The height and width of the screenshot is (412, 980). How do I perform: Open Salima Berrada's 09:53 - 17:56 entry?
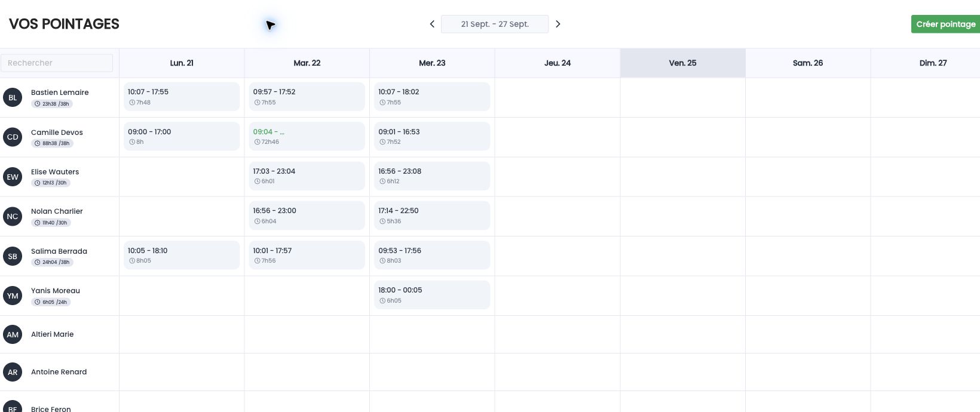tap(432, 256)
